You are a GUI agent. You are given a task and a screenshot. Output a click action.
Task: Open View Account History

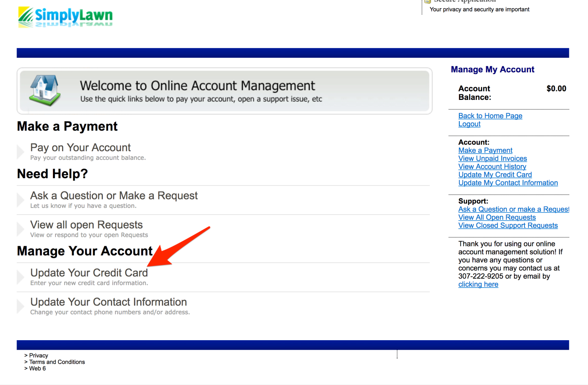click(492, 166)
